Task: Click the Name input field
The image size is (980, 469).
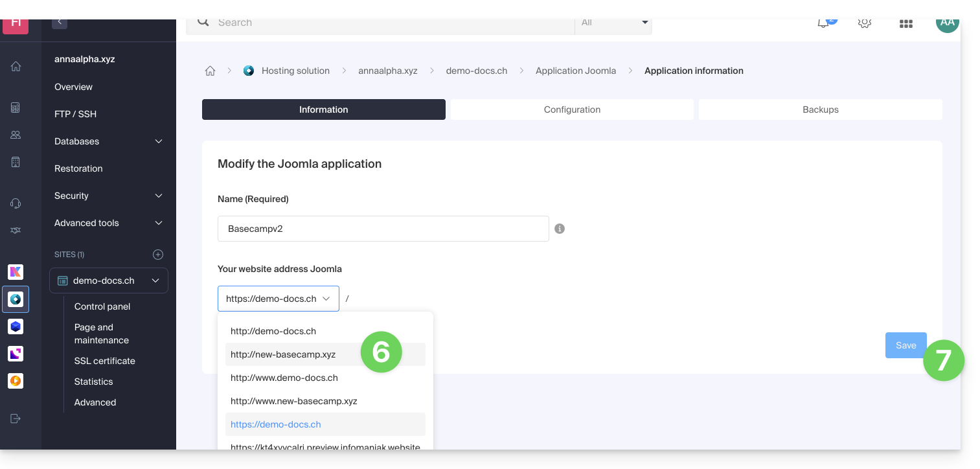Action: click(x=383, y=229)
